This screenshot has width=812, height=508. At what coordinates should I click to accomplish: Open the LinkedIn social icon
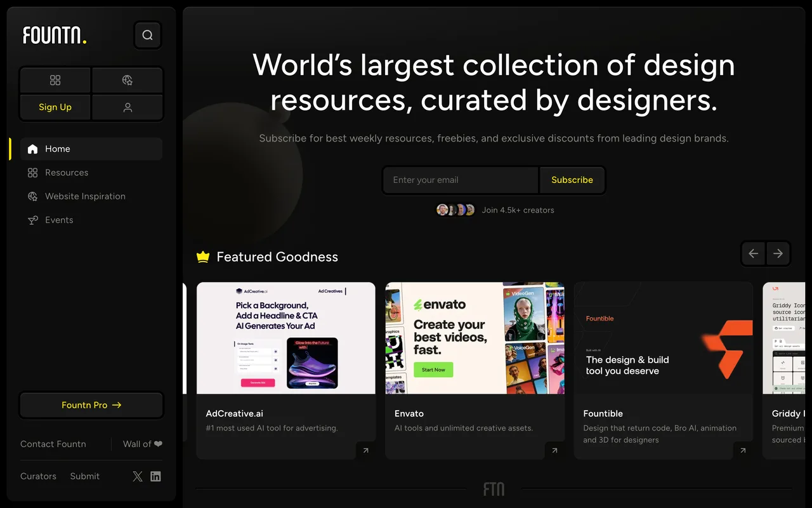pyautogui.click(x=155, y=476)
